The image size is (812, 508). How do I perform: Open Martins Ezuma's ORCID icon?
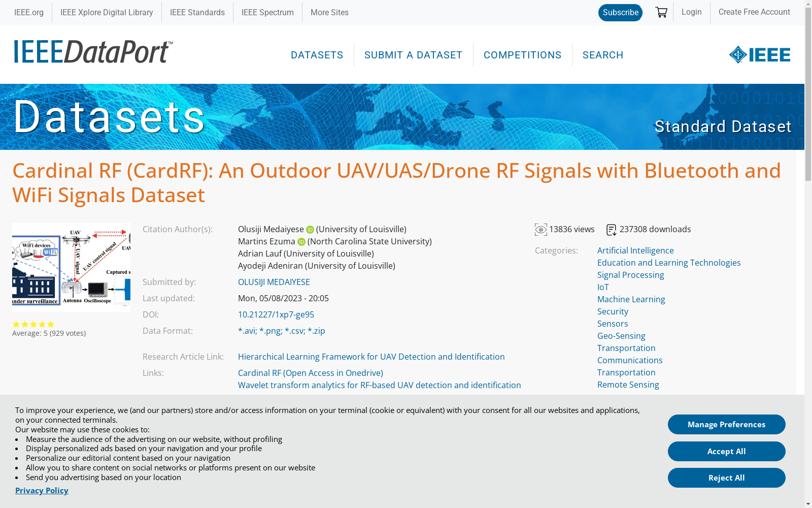[301, 242]
